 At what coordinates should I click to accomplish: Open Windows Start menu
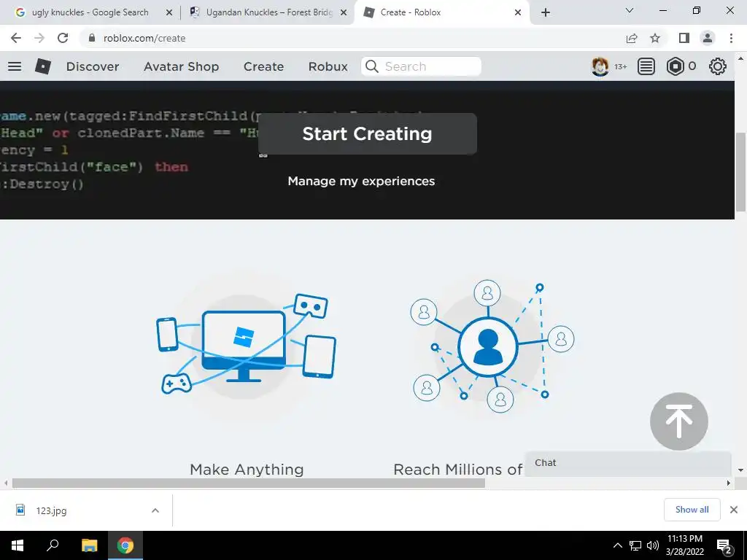click(18, 545)
